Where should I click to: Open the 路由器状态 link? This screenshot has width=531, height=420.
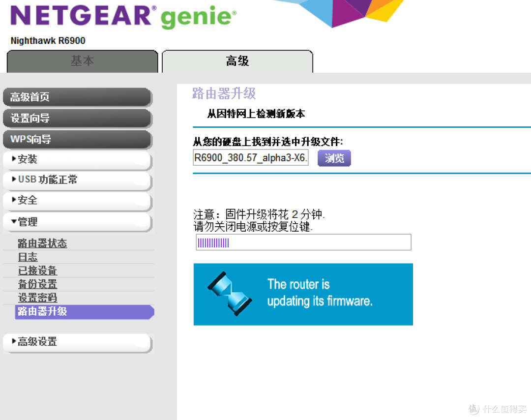[42, 243]
